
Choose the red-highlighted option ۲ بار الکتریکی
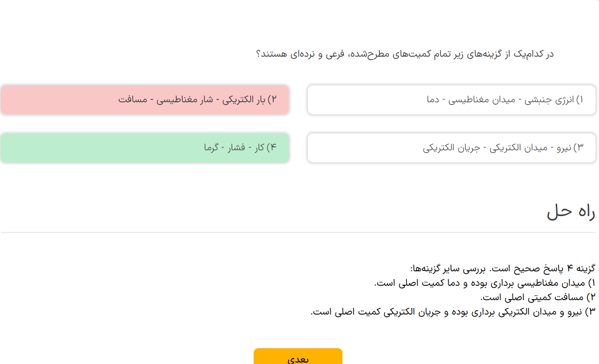click(x=145, y=100)
